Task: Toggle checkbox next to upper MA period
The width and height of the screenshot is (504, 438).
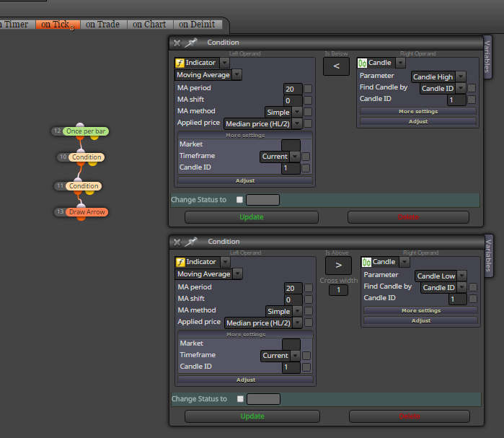Action: tap(308, 89)
